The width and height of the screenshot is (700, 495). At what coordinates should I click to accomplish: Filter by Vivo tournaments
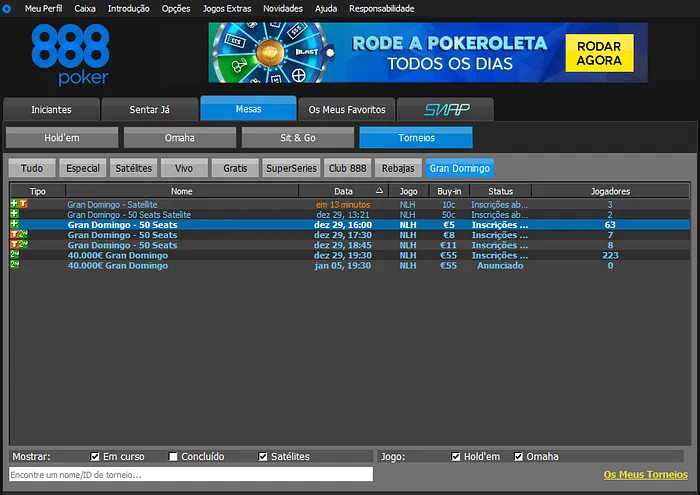pos(184,168)
